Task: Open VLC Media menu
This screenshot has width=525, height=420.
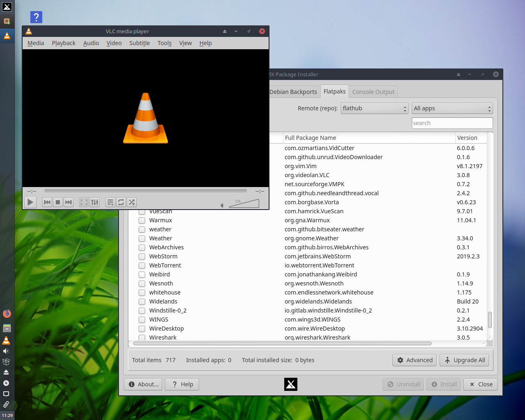Action: pos(36,43)
